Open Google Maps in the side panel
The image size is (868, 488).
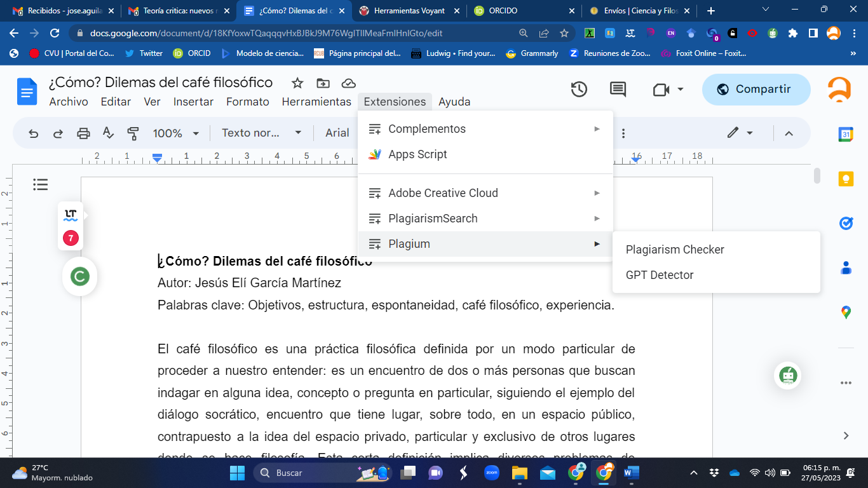[x=846, y=312]
